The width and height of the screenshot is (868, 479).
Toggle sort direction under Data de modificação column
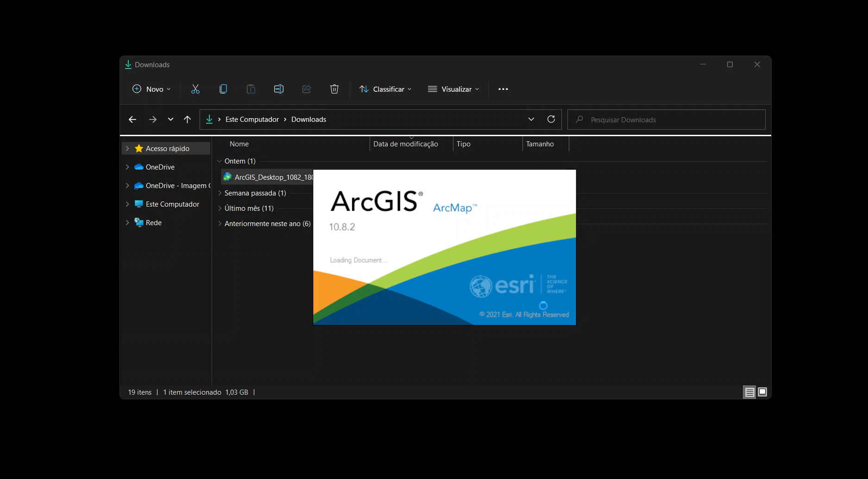(x=410, y=139)
